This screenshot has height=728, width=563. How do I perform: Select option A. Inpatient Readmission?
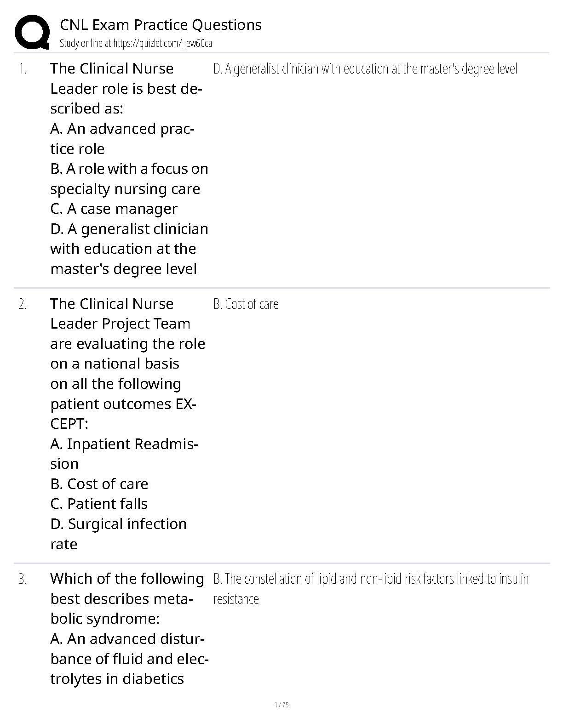(x=124, y=454)
